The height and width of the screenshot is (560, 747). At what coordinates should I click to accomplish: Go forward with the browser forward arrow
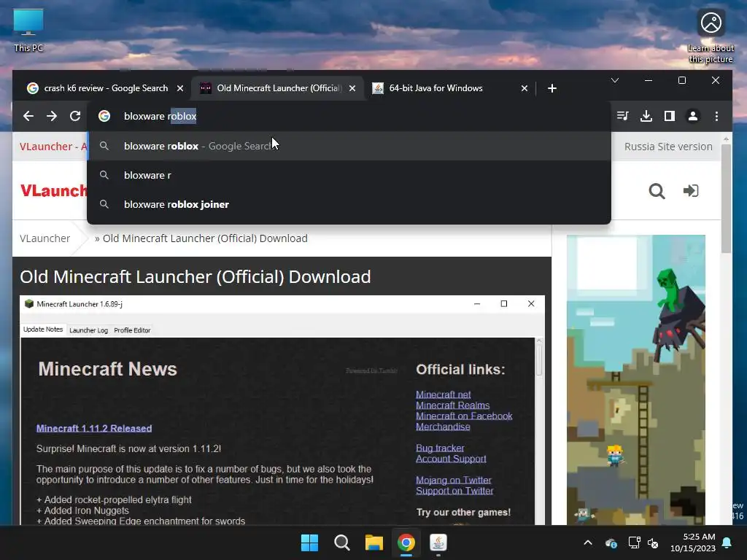(52, 116)
